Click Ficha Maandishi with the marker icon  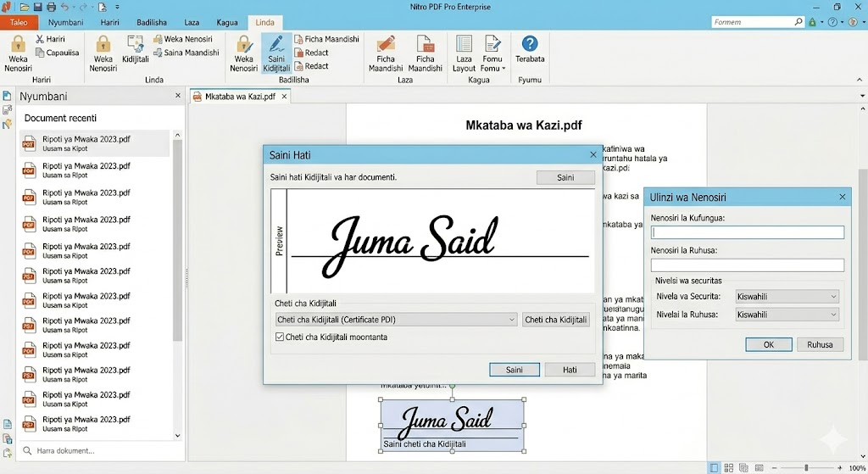(386, 53)
